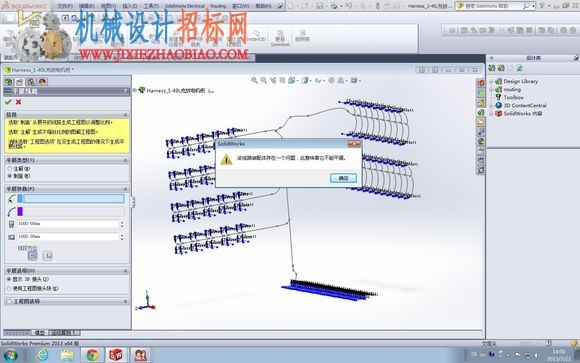Screen dimensions: 580x363
Task: Click the first 1000.00mm length field
Action: tap(68, 224)
